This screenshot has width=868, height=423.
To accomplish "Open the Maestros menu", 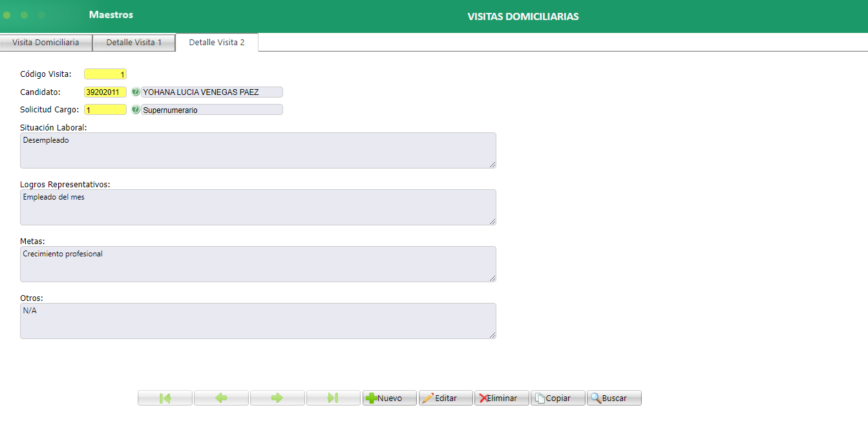I will pos(111,15).
